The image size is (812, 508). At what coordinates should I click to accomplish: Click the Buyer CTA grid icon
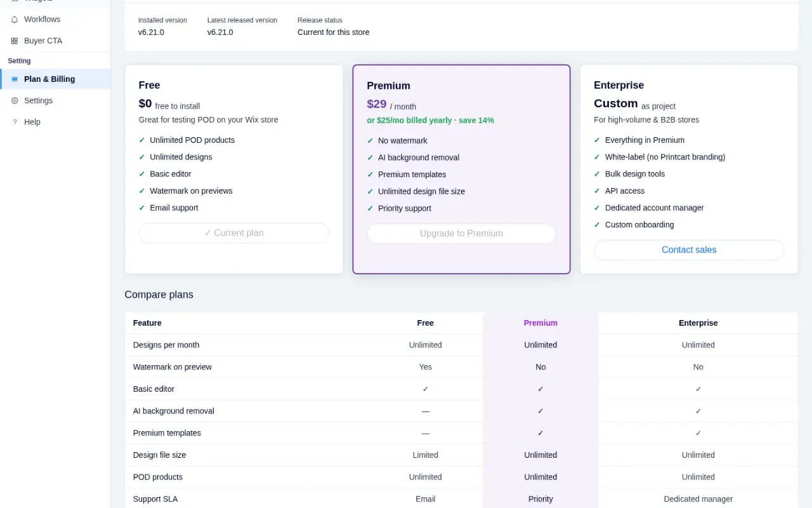coord(15,41)
